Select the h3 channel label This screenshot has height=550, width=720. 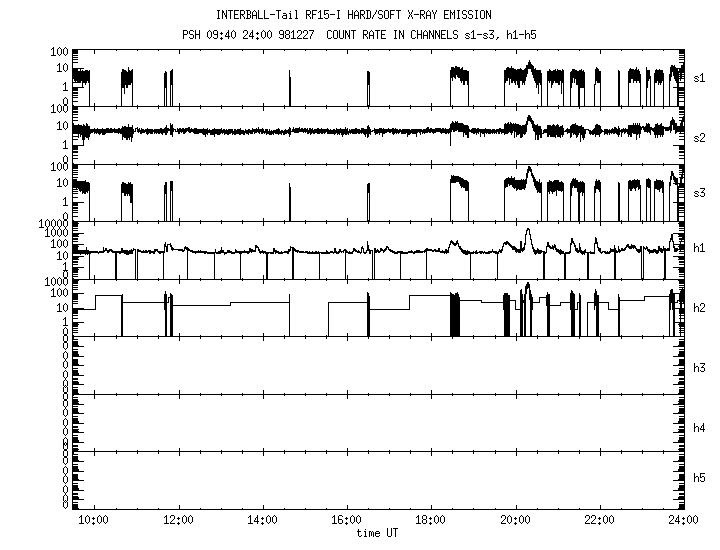[x=700, y=369]
